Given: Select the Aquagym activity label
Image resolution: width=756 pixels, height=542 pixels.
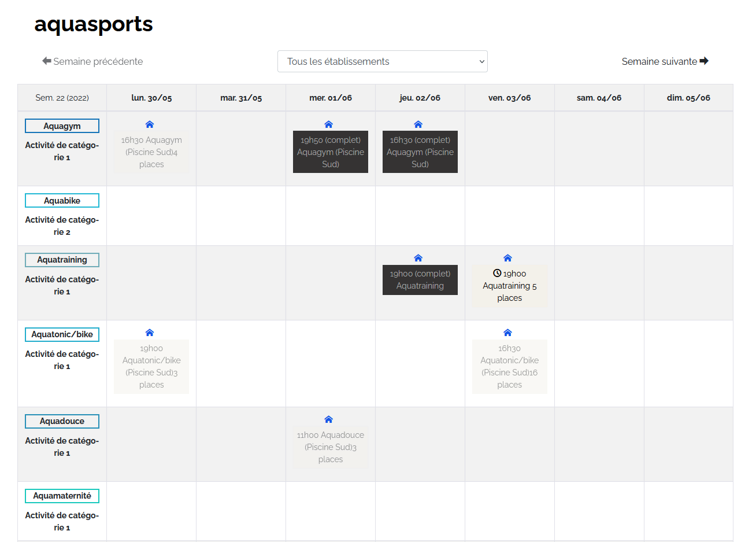Looking at the screenshot, I should tap(62, 126).
